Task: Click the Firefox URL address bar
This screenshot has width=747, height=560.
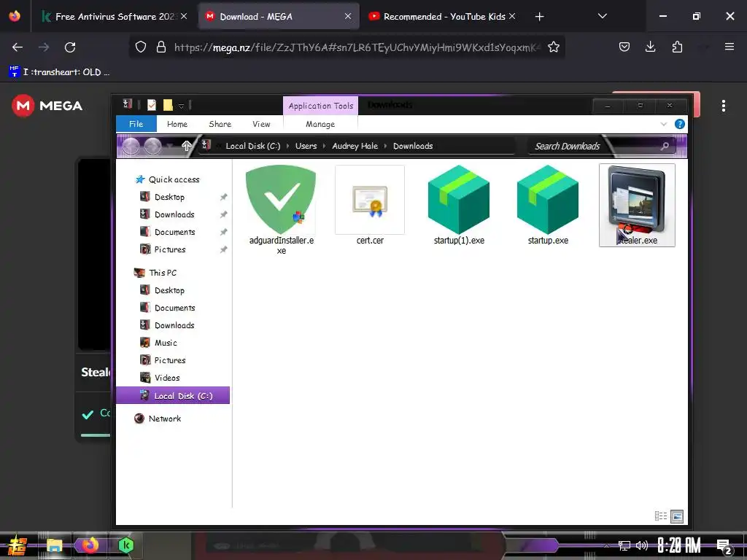Action: (x=357, y=47)
